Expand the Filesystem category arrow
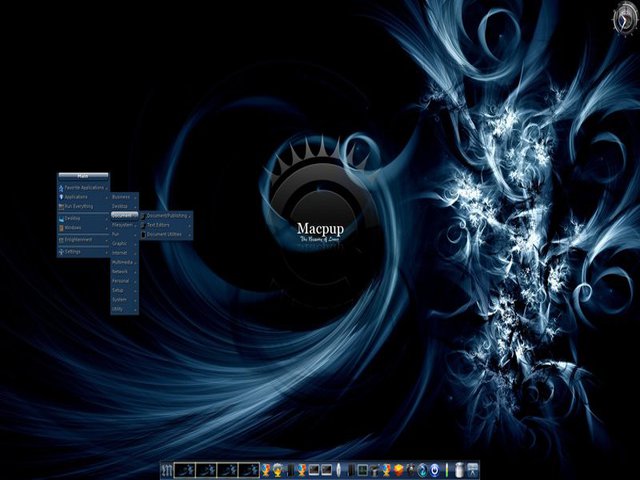 tap(135, 225)
